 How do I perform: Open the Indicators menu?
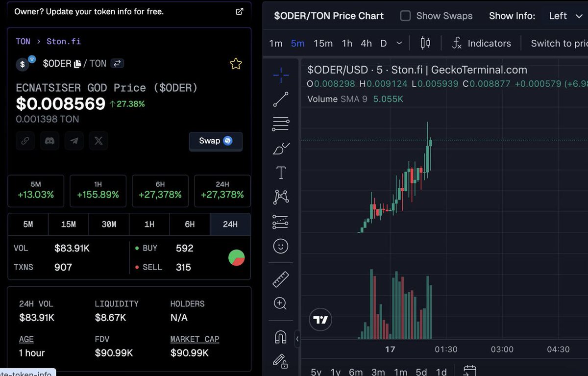click(481, 43)
